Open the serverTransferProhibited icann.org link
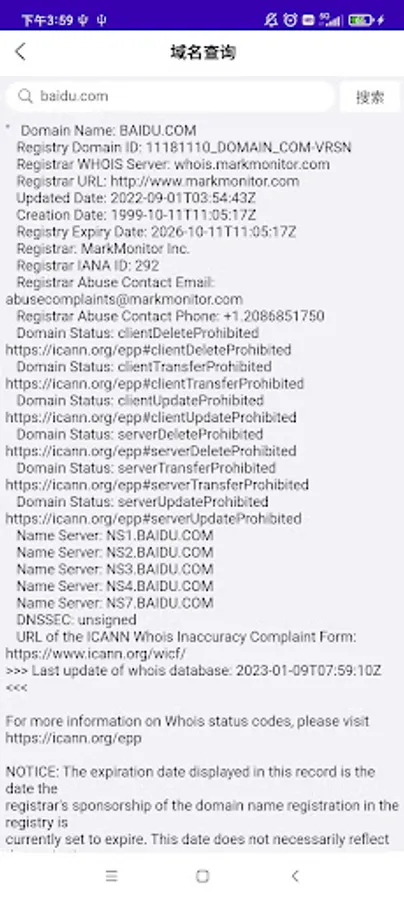 [x=157, y=485]
